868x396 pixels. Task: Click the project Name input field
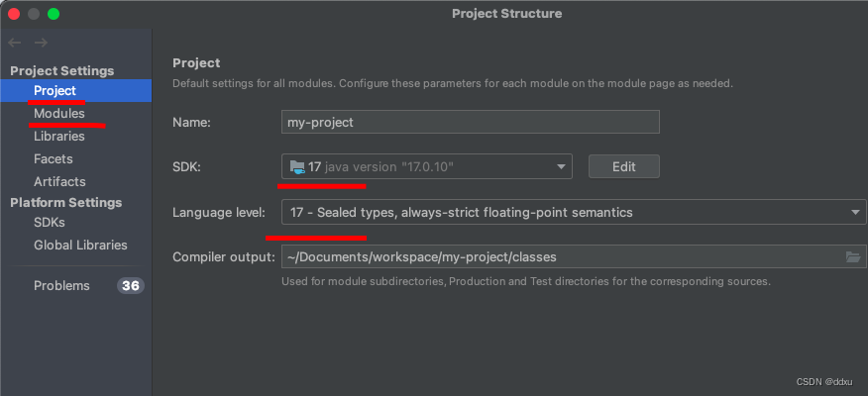471,122
